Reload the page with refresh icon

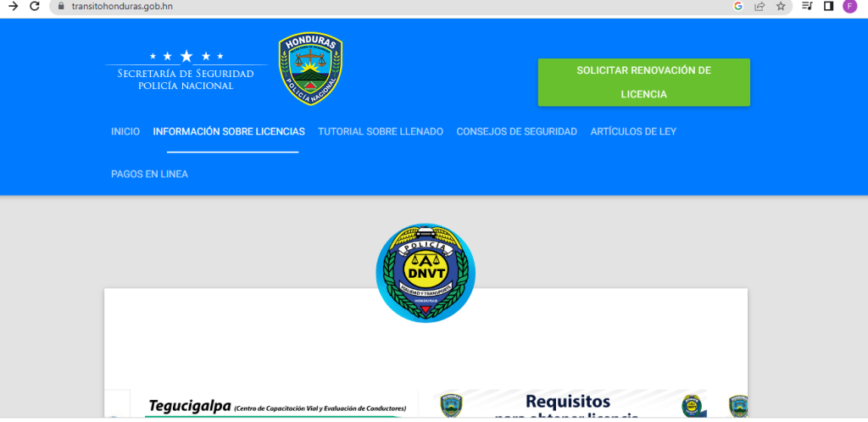click(34, 7)
